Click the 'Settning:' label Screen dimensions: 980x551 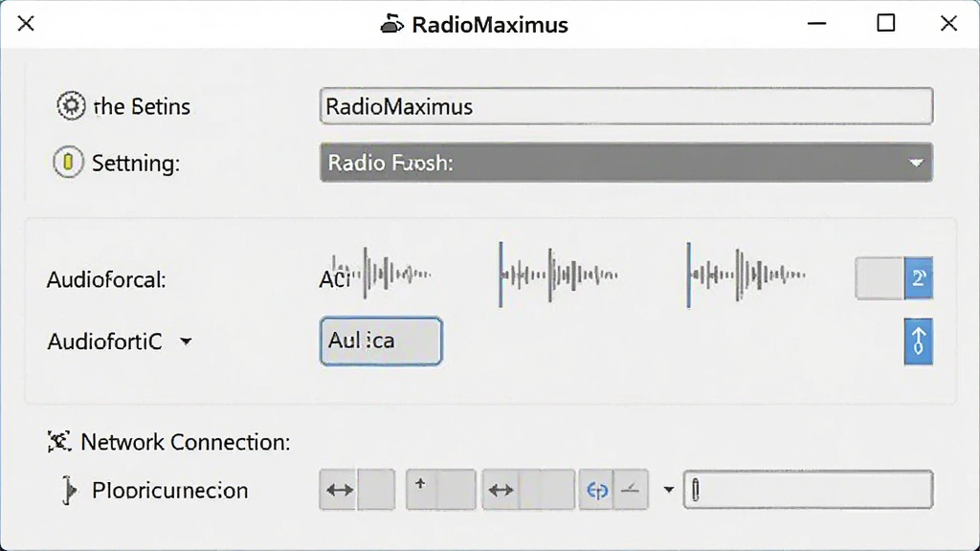(136, 163)
